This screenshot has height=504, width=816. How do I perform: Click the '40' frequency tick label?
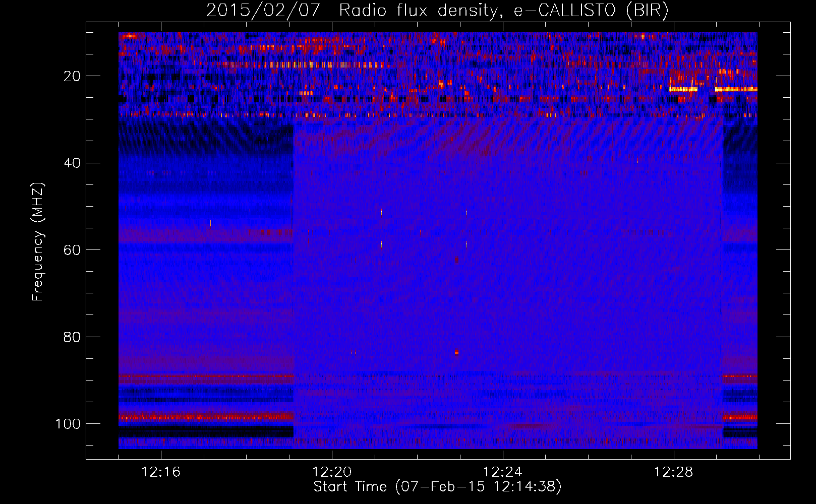click(72, 163)
